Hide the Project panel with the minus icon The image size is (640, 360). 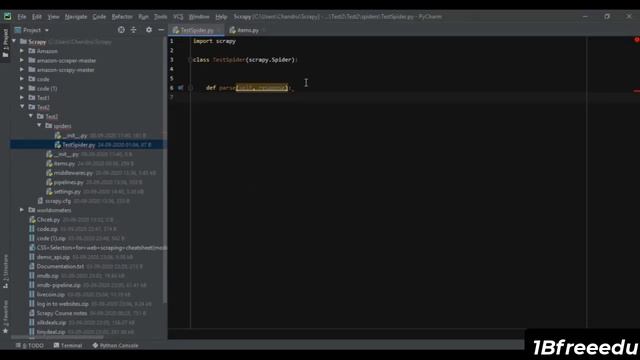click(x=161, y=30)
